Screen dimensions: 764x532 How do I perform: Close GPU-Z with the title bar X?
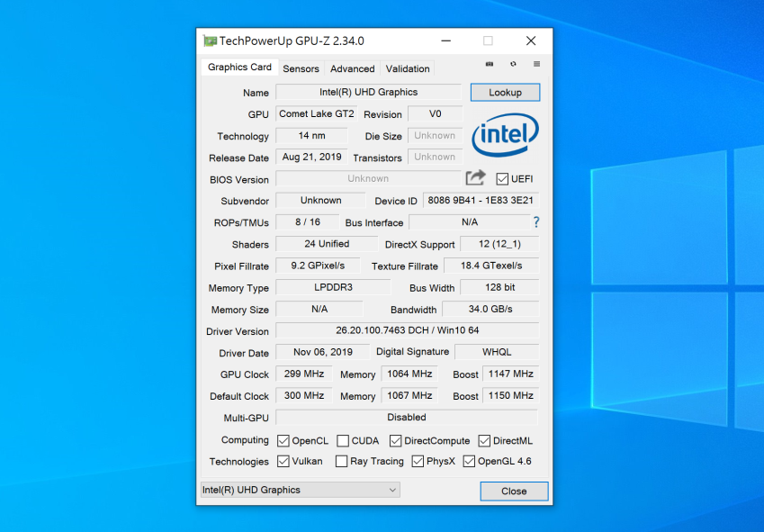click(531, 41)
